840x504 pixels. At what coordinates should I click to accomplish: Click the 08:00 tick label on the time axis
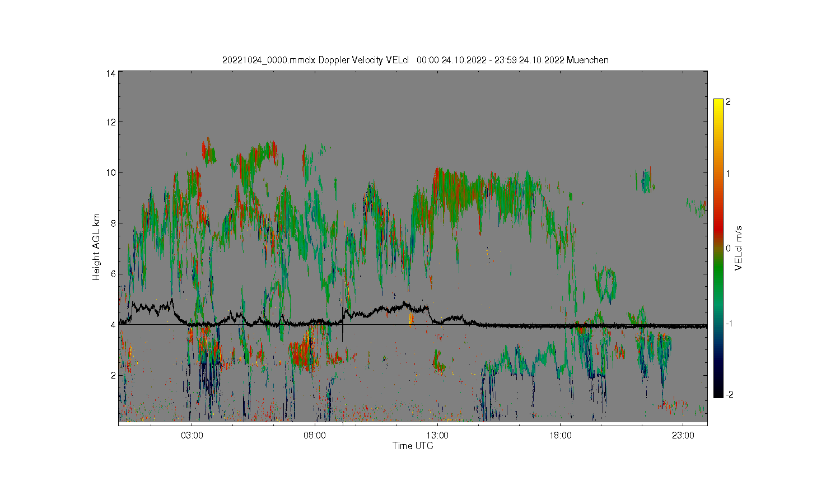click(315, 435)
